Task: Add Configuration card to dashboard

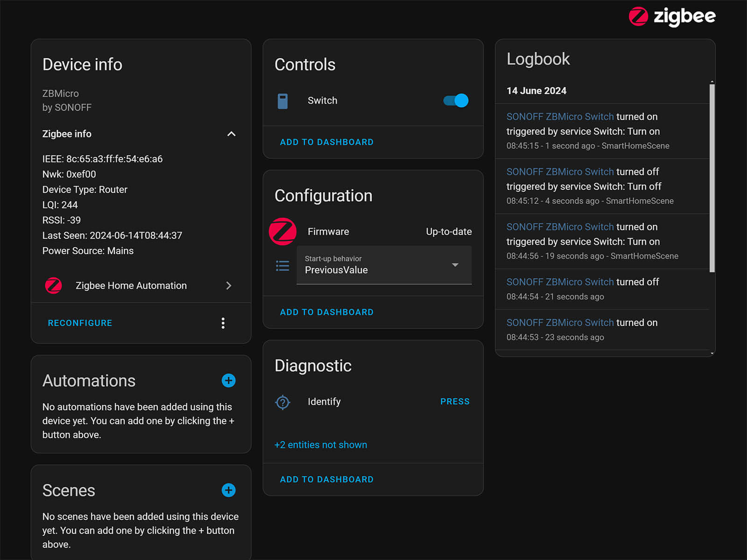Action: coord(326,312)
